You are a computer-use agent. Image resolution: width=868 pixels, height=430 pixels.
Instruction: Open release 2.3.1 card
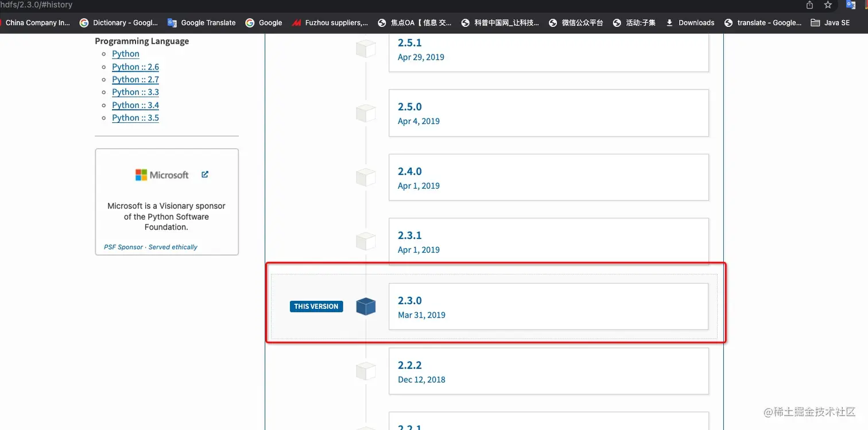coord(549,241)
